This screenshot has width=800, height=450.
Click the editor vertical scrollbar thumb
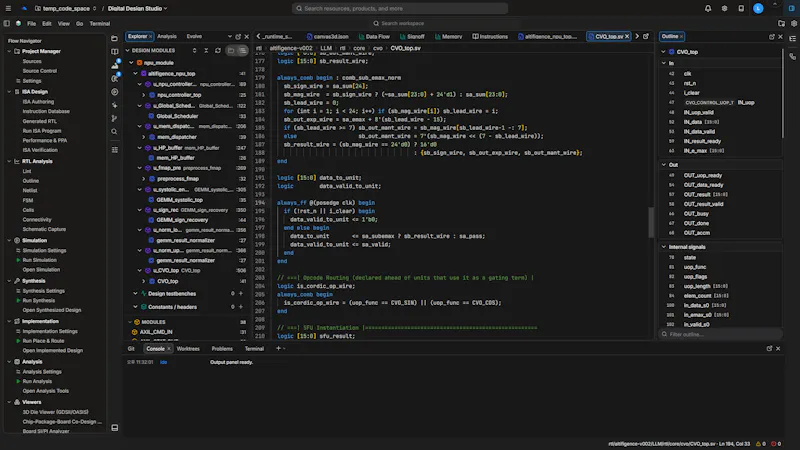(x=651, y=222)
